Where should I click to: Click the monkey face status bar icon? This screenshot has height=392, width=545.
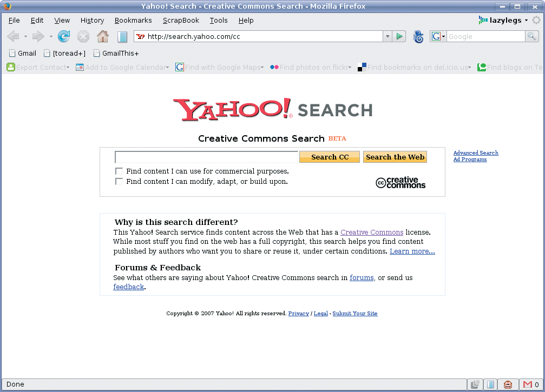pyautogui.click(x=508, y=384)
